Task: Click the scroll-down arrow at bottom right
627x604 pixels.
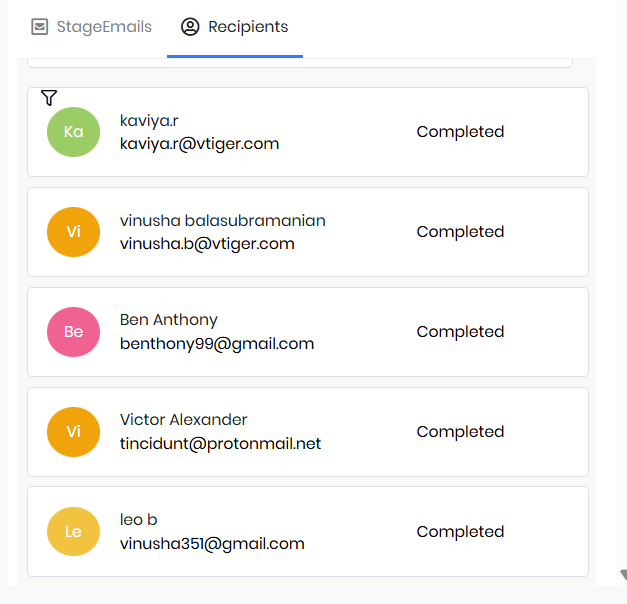Action: click(x=621, y=576)
